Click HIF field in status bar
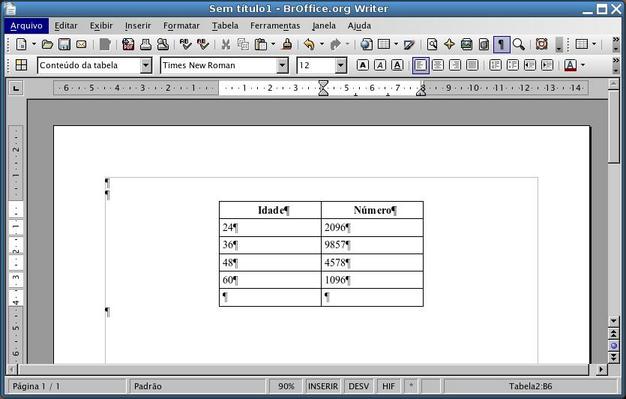Image resolution: width=626 pixels, height=399 pixels. click(x=388, y=386)
